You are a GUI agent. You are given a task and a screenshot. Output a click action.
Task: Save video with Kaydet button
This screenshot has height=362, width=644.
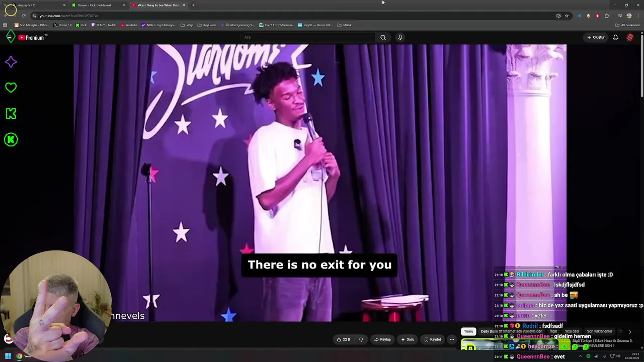pyautogui.click(x=433, y=339)
